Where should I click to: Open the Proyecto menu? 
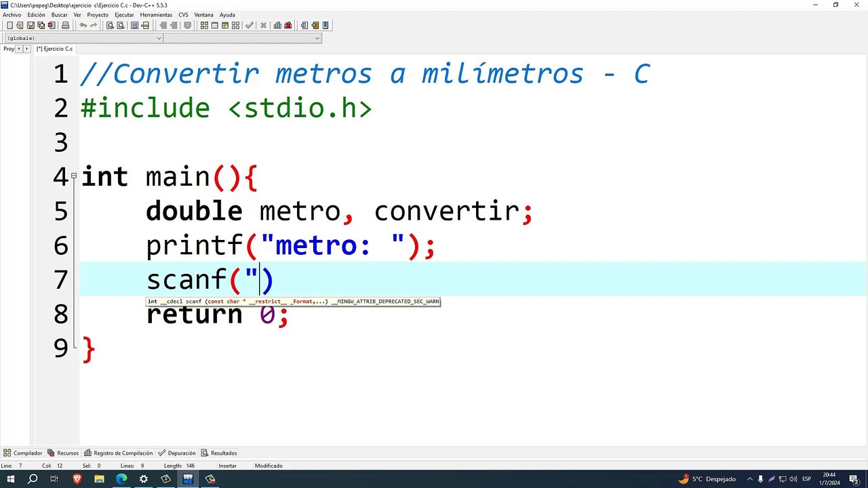tap(98, 15)
